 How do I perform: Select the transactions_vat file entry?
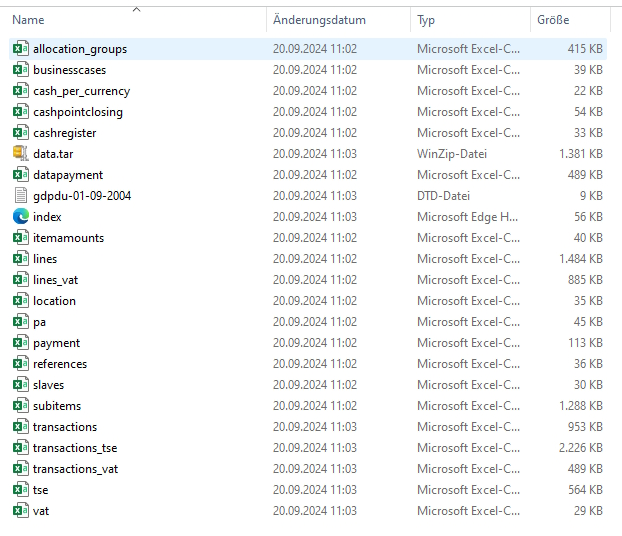[x=75, y=469]
